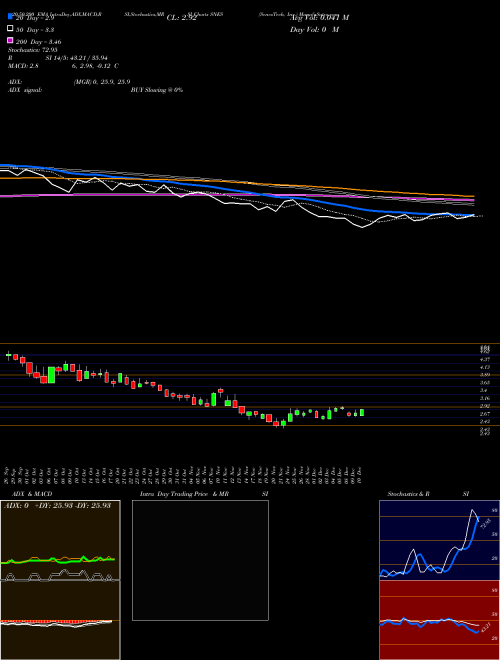Click the white 50 Day legend swatch
This screenshot has width=500, height=660.
10,29
